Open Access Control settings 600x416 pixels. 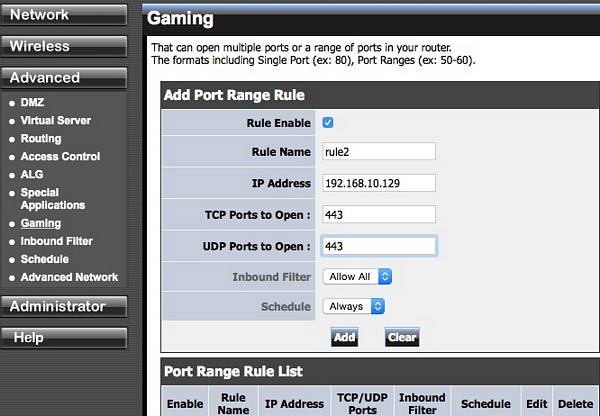pyautogui.click(x=60, y=156)
